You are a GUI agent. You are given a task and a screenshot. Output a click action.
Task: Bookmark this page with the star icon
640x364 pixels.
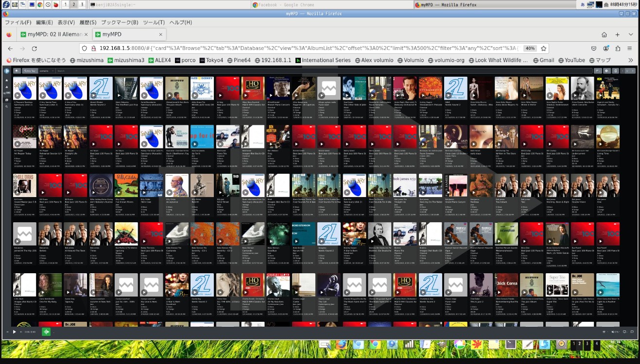544,49
